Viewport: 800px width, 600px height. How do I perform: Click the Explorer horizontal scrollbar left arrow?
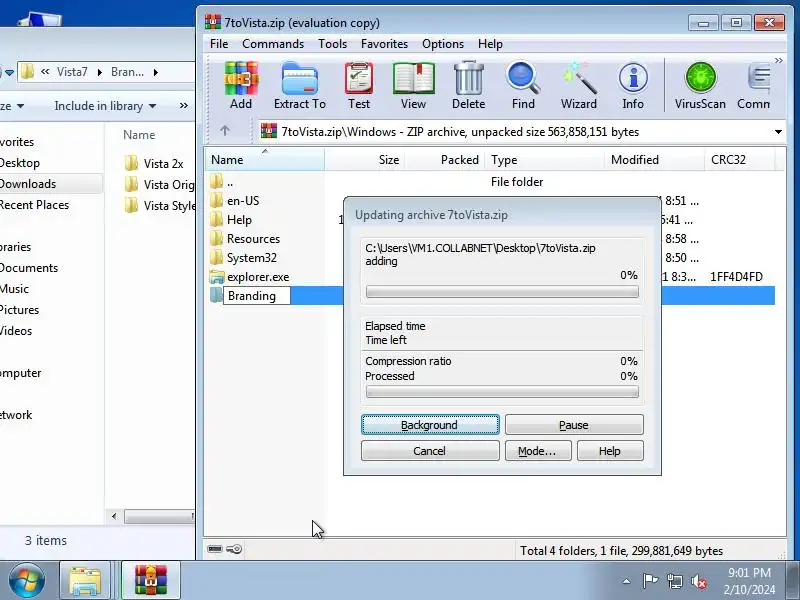(114, 516)
